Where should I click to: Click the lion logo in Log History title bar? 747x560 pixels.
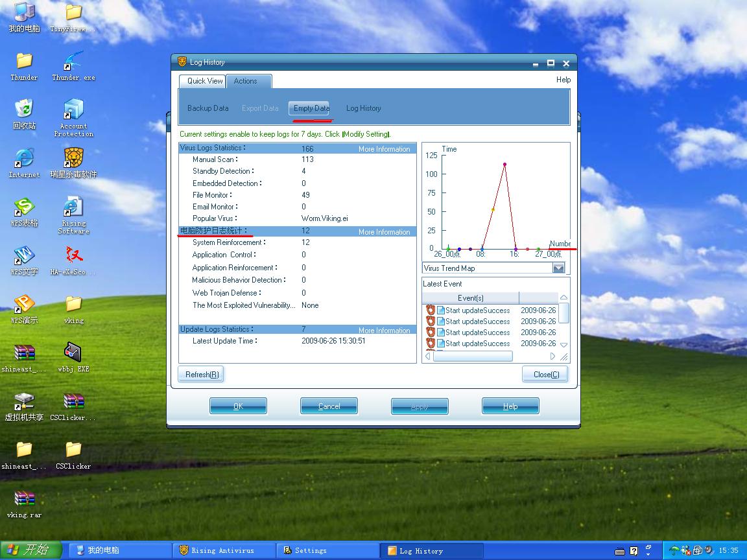(182, 62)
